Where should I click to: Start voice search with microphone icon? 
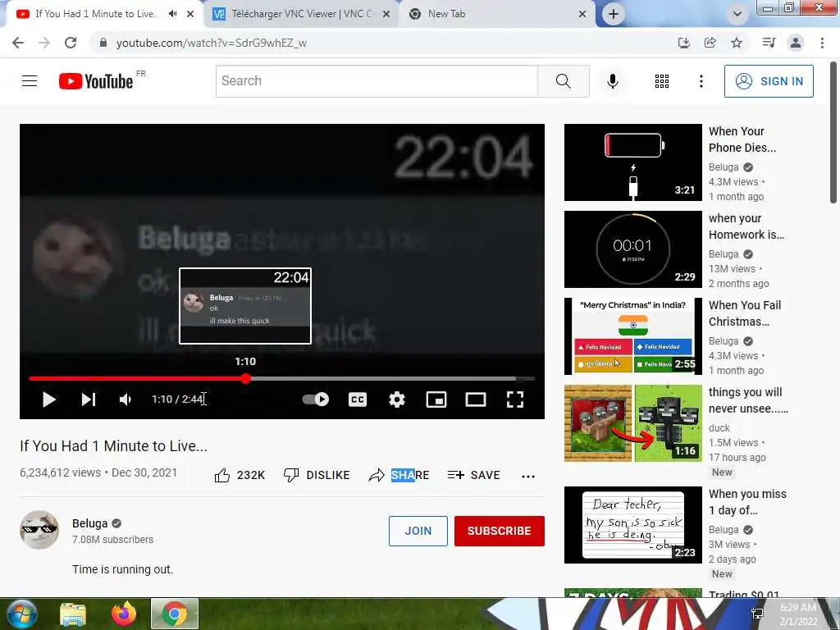(613, 81)
